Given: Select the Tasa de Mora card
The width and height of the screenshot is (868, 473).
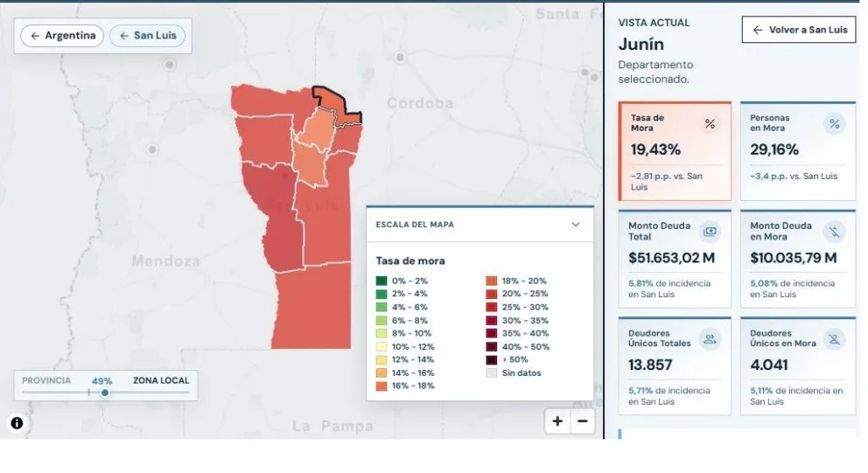Looking at the screenshot, I should coord(675,151).
